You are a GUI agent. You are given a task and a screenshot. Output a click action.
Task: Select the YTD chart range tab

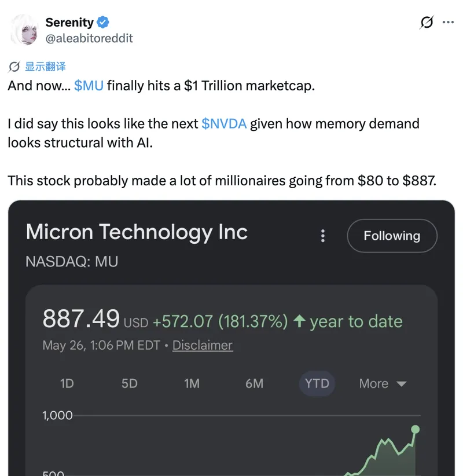pyautogui.click(x=317, y=383)
